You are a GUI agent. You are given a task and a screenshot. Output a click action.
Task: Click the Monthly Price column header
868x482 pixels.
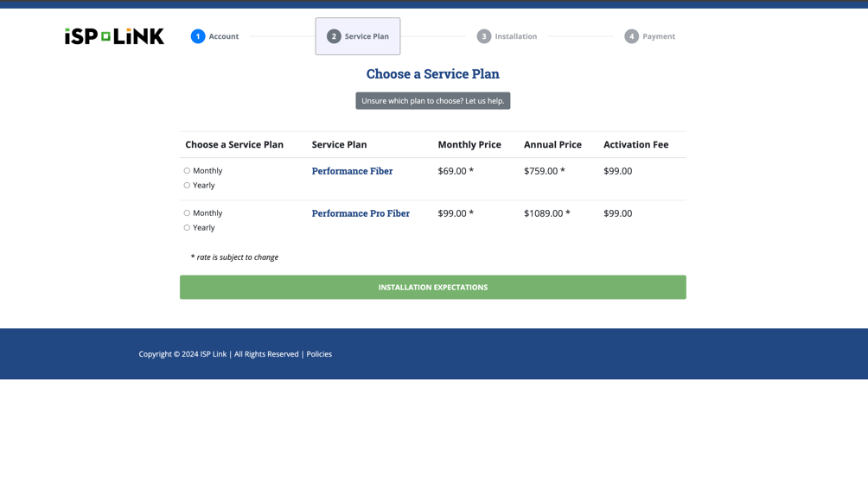click(469, 145)
